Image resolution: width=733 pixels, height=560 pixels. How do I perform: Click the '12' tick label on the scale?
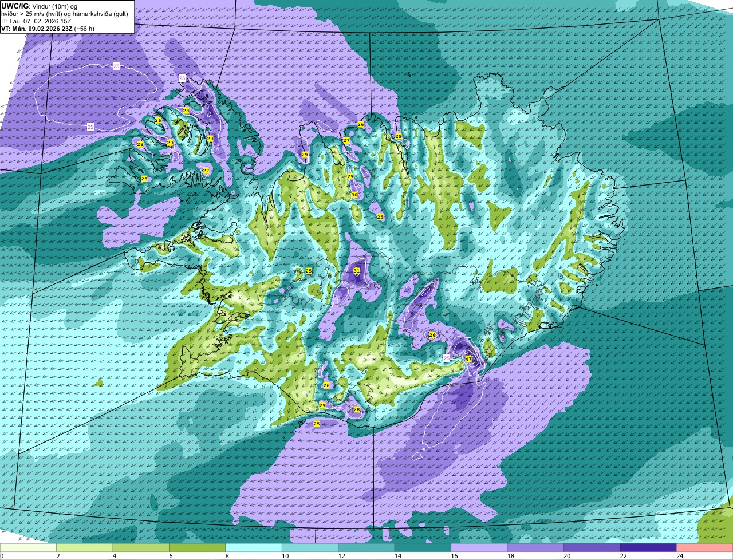(x=341, y=556)
